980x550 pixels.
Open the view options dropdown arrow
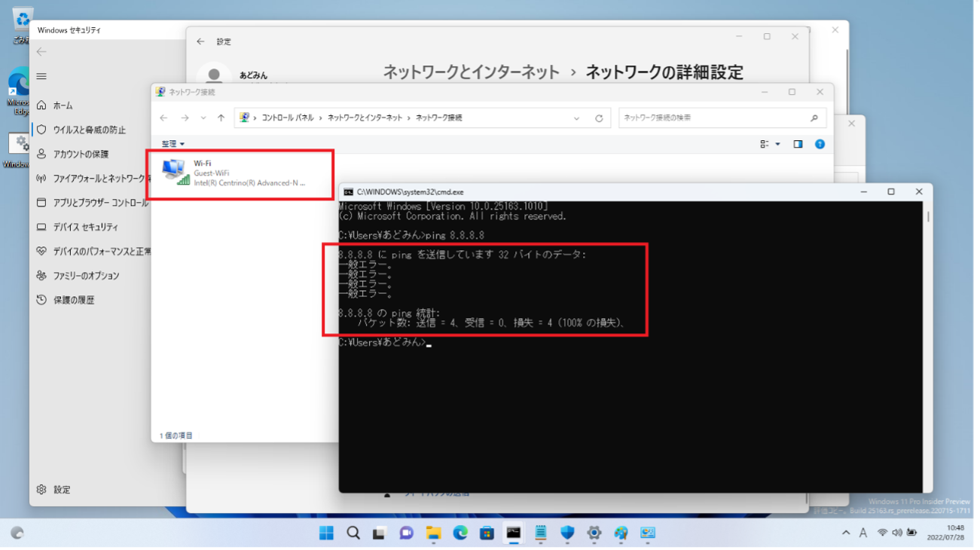coord(777,144)
